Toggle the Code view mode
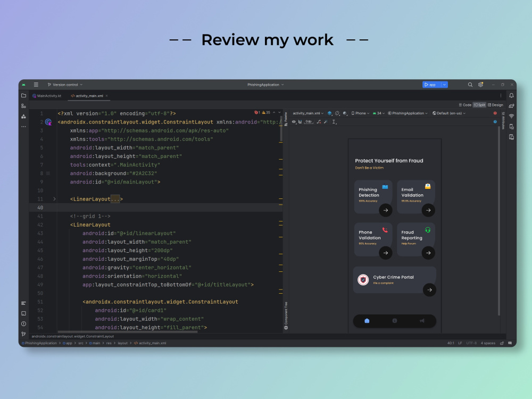The height and width of the screenshot is (399, 532). (x=466, y=105)
